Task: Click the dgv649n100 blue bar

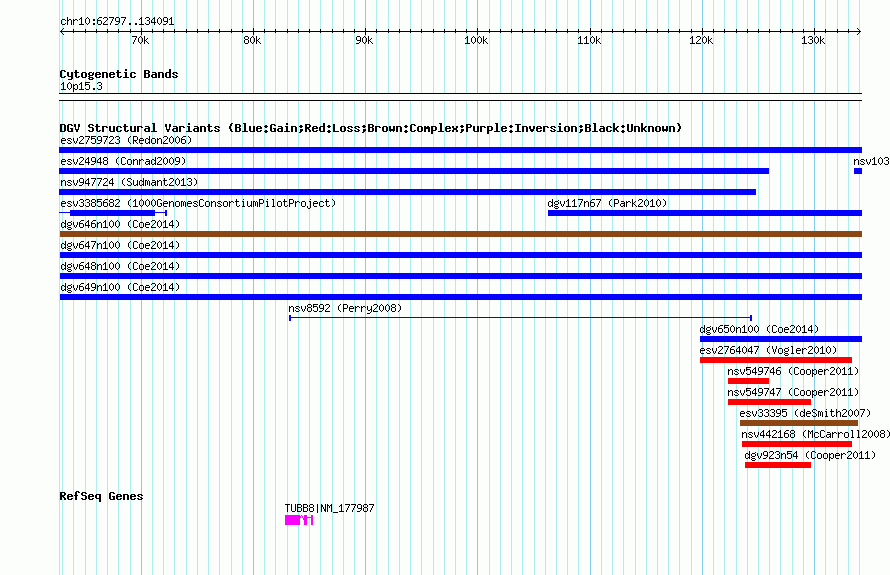Action: (460, 297)
